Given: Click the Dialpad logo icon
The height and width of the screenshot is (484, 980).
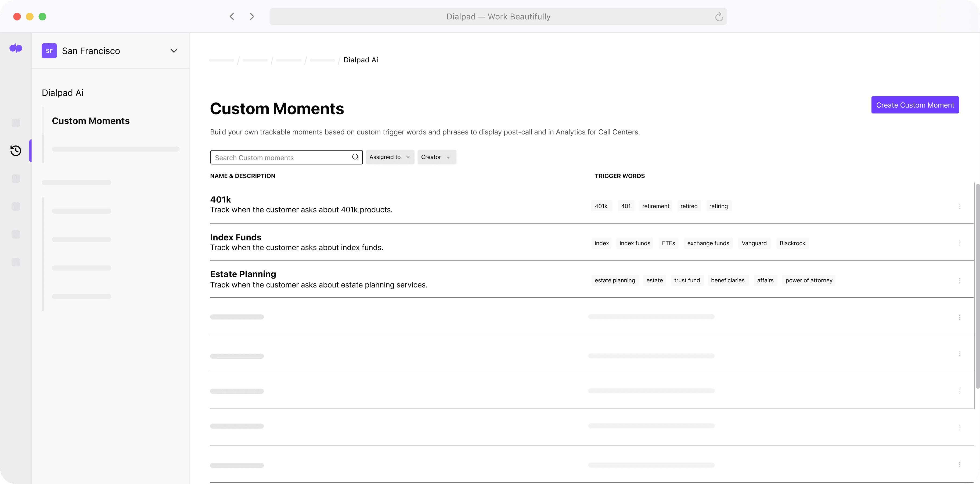Looking at the screenshot, I should [16, 48].
